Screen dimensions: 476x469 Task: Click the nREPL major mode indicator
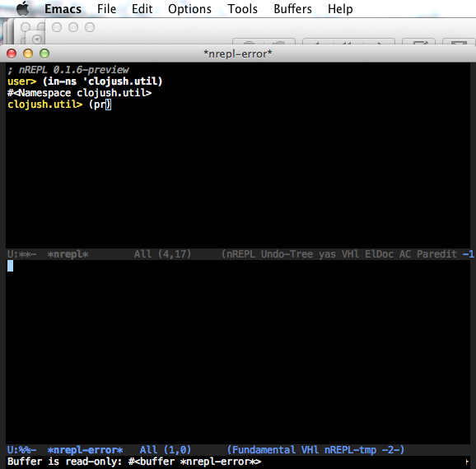tap(241, 254)
